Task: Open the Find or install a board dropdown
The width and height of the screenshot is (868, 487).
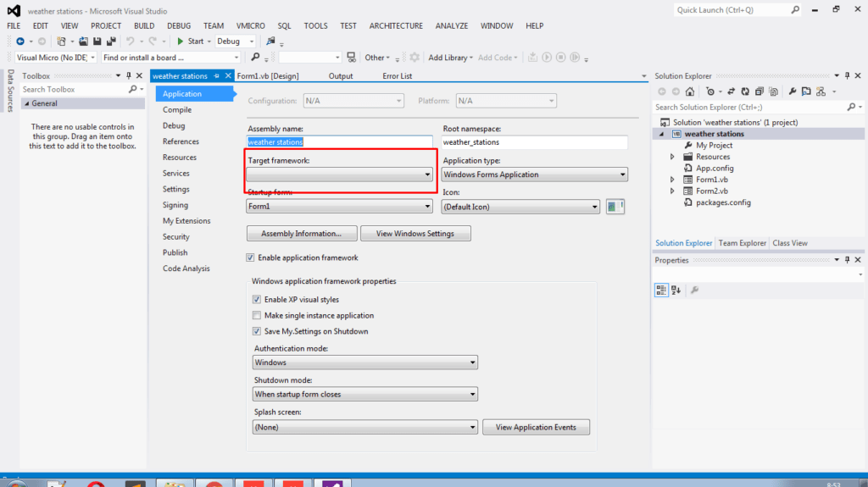Action: pyautogui.click(x=170, y=58)
